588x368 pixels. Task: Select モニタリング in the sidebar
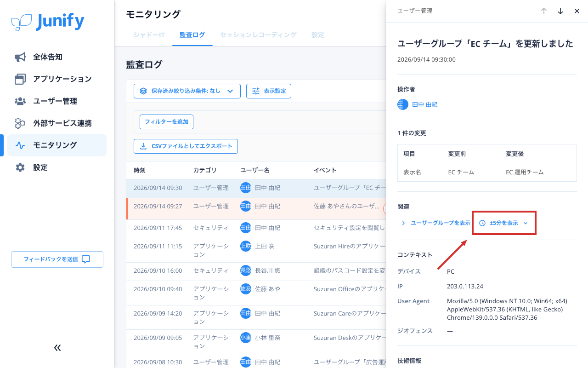pyautogui.click(x=57, y=145)
